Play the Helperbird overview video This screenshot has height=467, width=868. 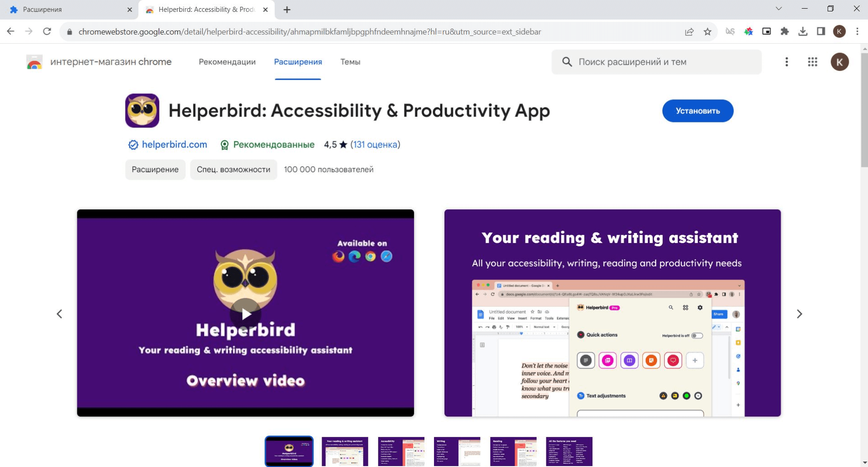point(245,314)
